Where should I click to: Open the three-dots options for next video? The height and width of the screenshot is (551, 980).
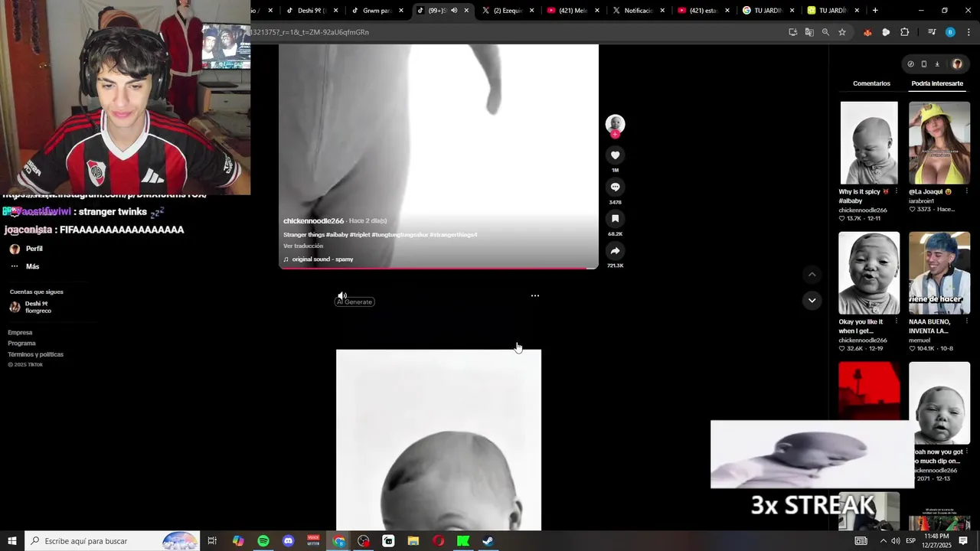pos(535,295)
